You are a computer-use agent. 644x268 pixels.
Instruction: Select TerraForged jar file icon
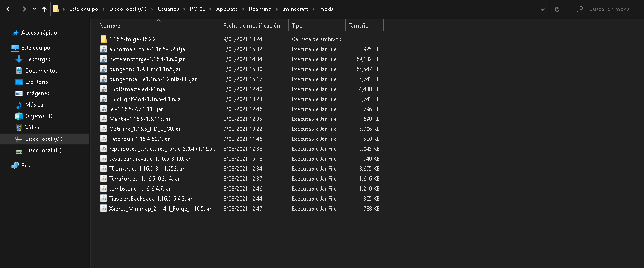pos(104,178)
